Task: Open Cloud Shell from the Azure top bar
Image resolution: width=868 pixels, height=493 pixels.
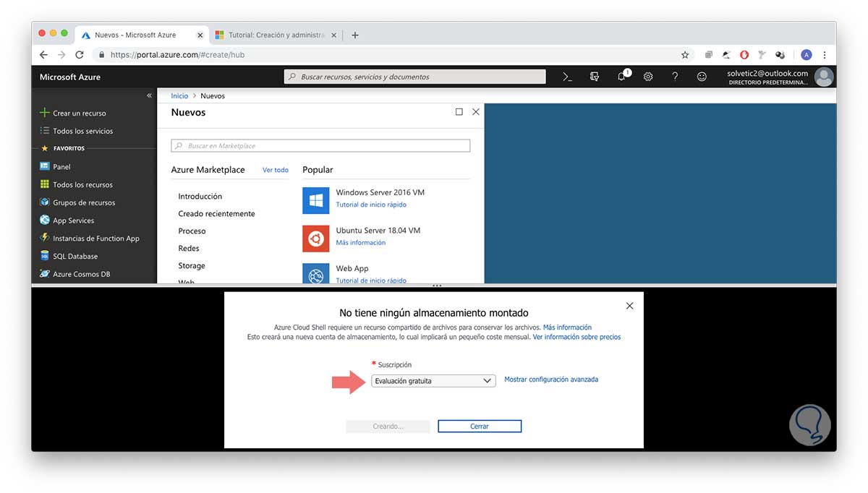Action: (568, 77)
